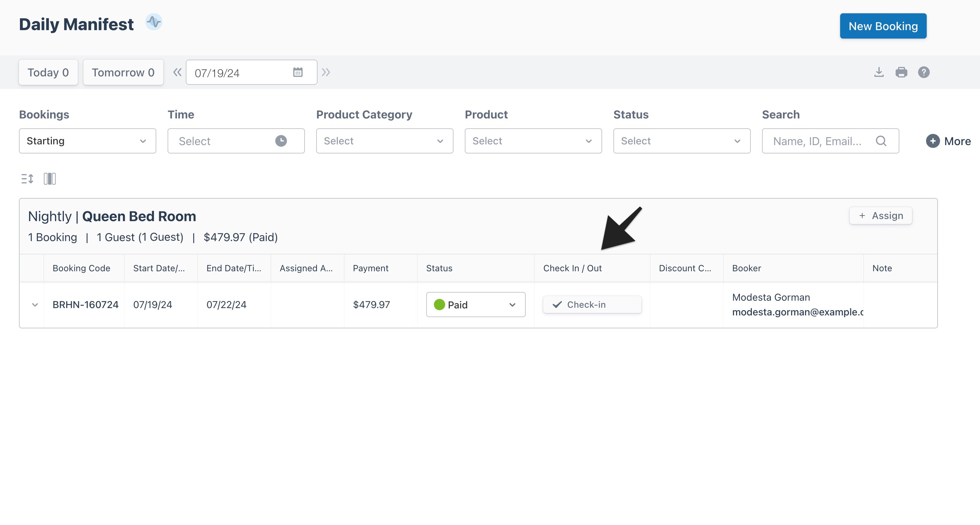Open the Product Category dropdown
Screen dimensions: 980x525
[x=384, y=141]
